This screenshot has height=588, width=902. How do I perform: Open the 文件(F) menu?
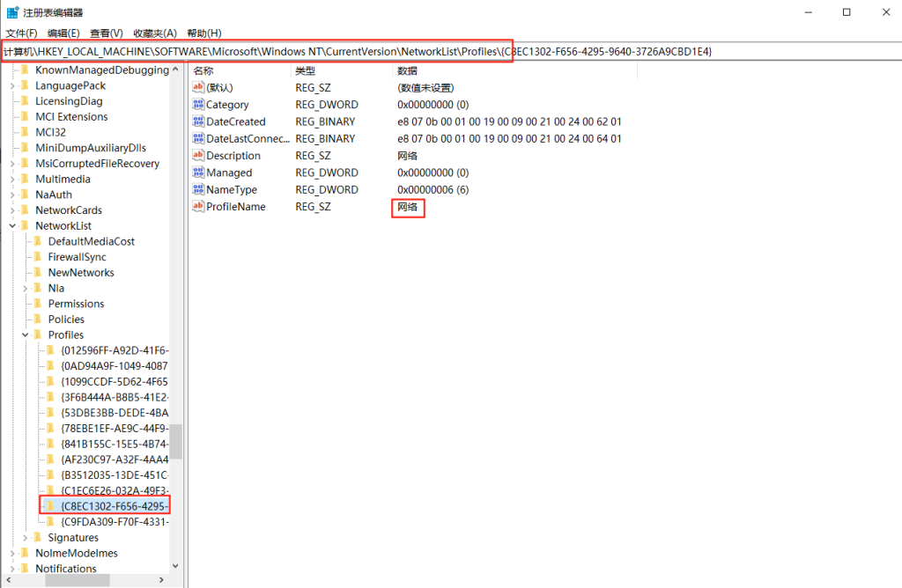tap(21, 33)
